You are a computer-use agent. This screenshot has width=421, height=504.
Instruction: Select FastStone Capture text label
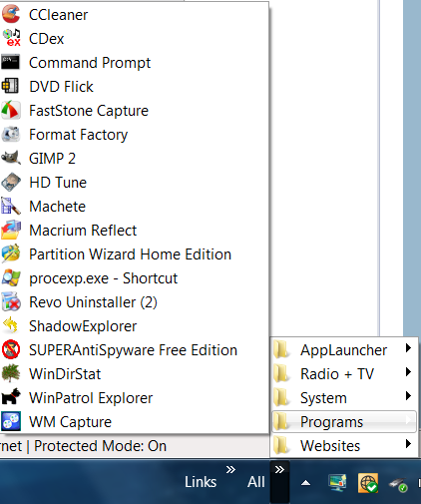click(x=89, y=111)
